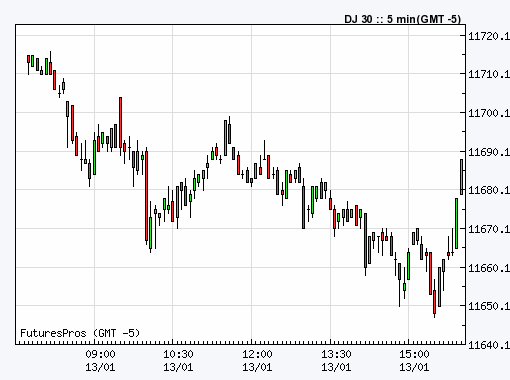Click the 13/01 date under 09:00

tap(100, 367)
